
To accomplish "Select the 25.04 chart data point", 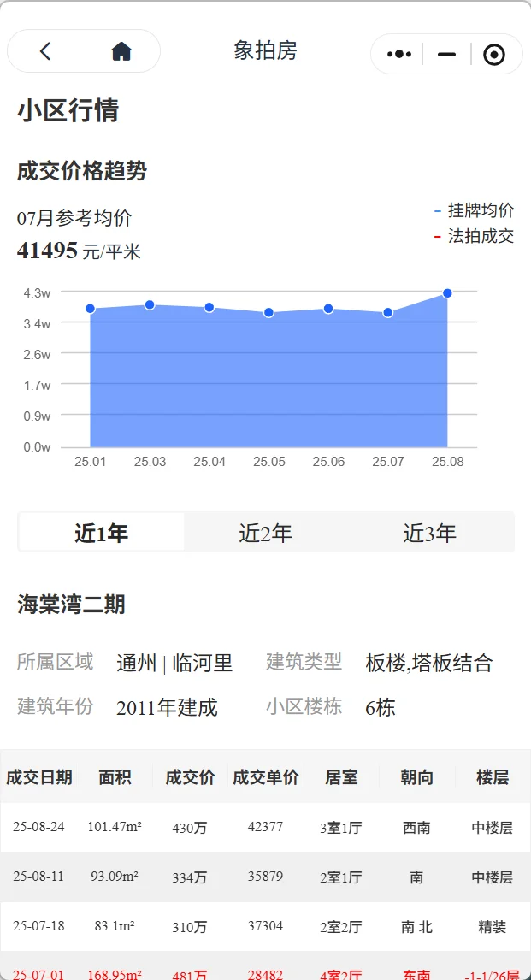I will click(209, 308).
